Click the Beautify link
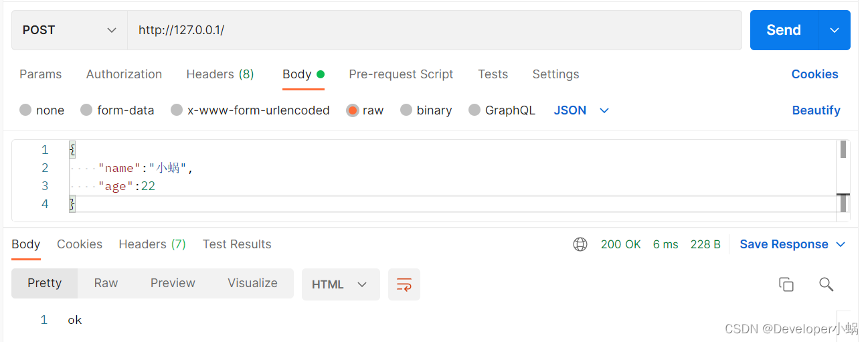This screenshot has height=342, width=868. [x=816, y=110]
